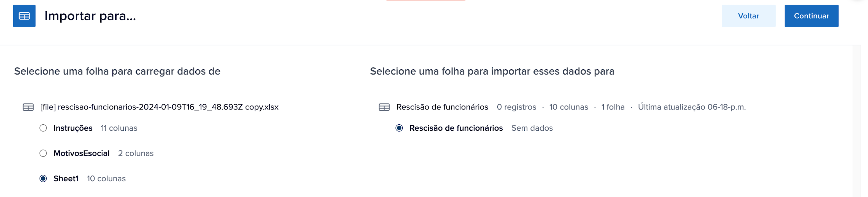
Task: Click the Rescisão de funcionários table name beside 0 registros
Action: [x=442, y=107]
